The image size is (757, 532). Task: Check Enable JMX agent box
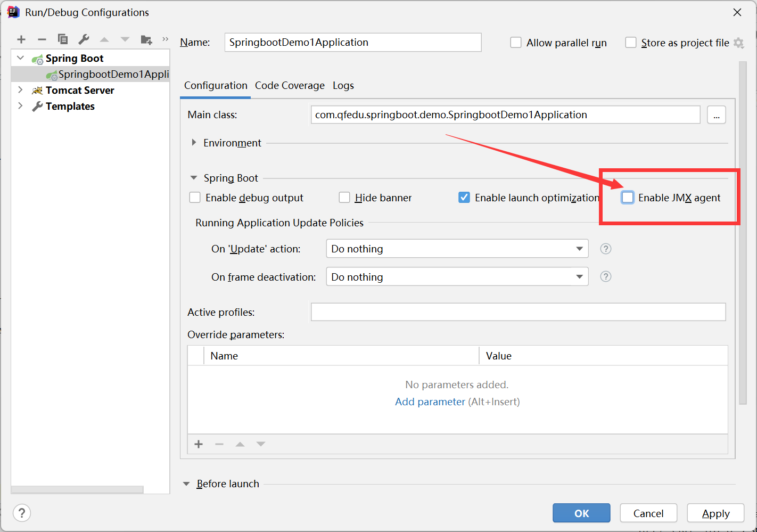pyautogui.click(x=628, y=198)
